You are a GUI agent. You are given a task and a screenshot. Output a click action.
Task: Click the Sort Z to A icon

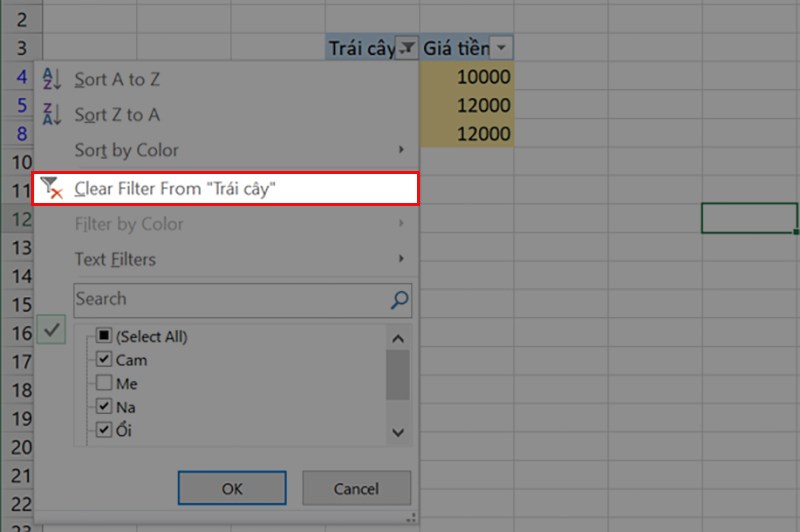click(52, 114)
